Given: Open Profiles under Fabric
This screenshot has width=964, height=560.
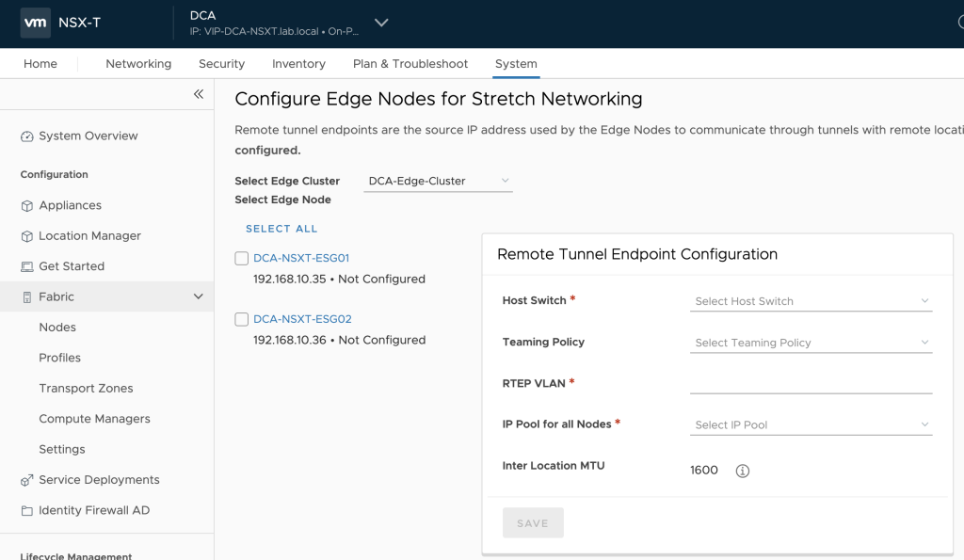Looking at the screenshot, I should point(59,358).
